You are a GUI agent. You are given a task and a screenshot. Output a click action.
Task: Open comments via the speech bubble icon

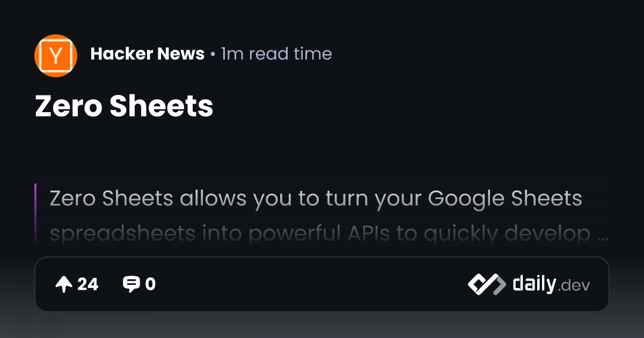click(131, 284)
